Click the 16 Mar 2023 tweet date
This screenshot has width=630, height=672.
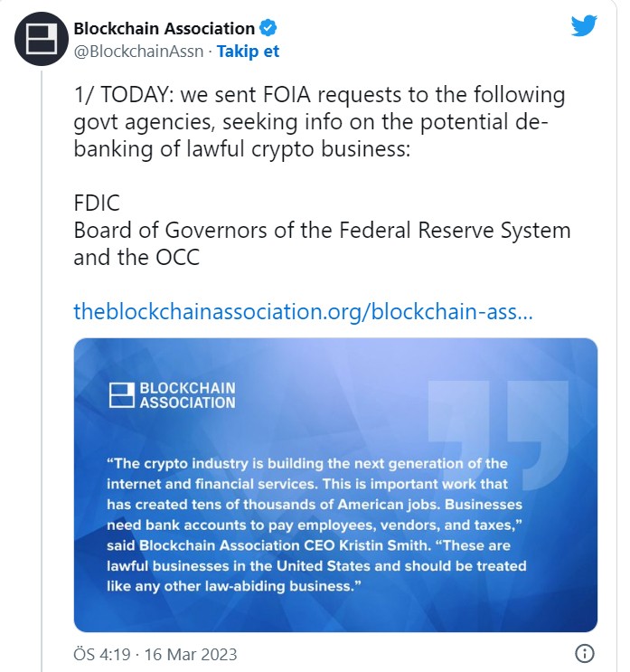(191, 654)
